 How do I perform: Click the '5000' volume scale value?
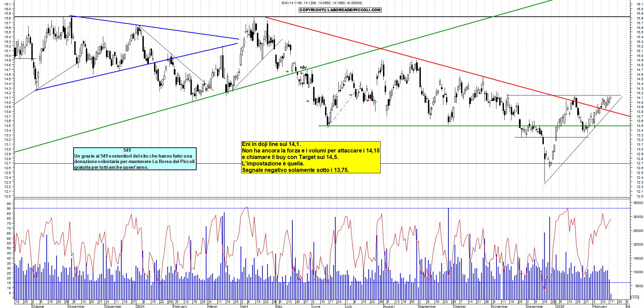click(x=639, y=286)
